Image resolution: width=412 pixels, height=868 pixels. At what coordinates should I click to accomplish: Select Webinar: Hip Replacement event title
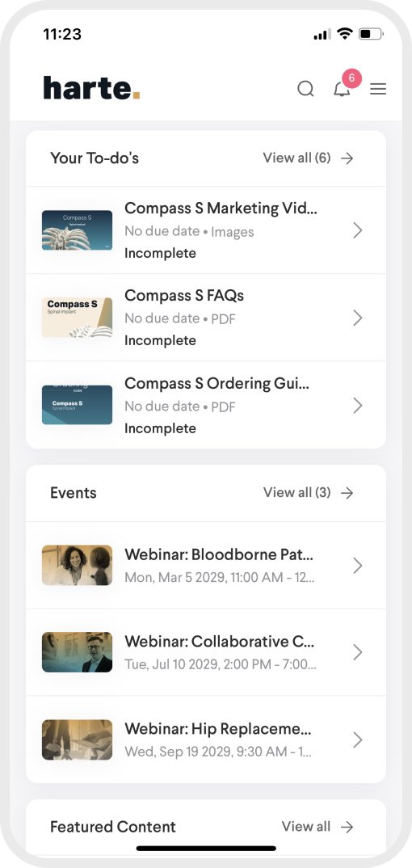coord(218,728)
